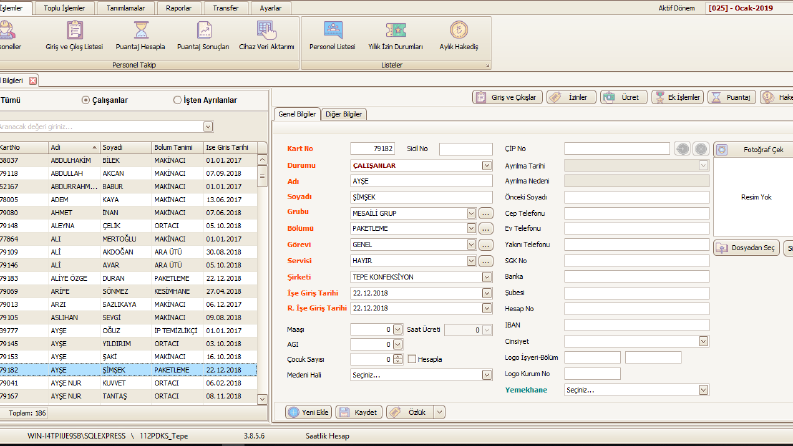Select the Çalışanlar radio button

point(85,100)
